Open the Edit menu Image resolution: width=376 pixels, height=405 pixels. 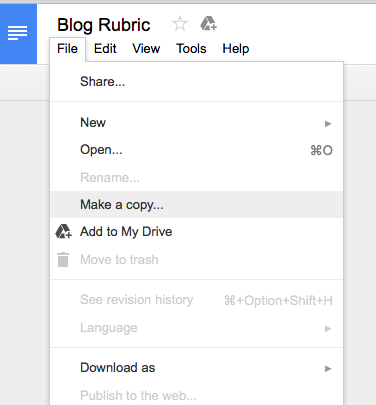point(105,49)
